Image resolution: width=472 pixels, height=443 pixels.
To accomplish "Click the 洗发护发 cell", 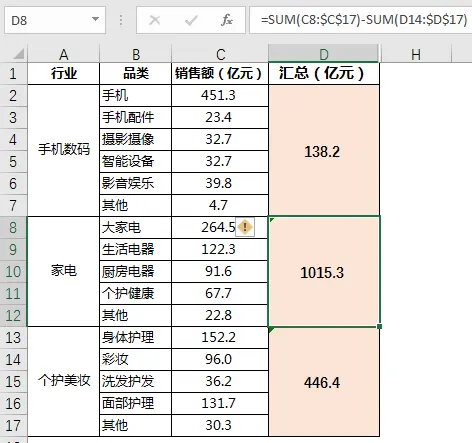I will click(x=136, y=381).
